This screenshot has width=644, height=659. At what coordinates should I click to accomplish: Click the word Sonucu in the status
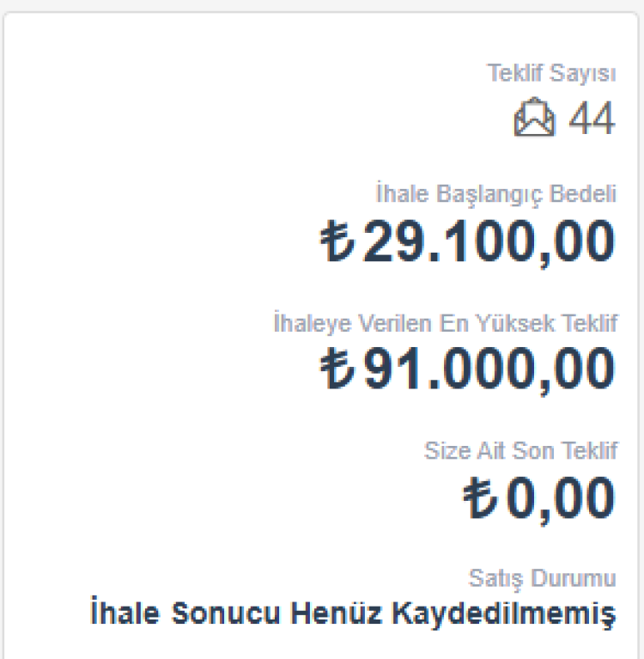[227, 614]
